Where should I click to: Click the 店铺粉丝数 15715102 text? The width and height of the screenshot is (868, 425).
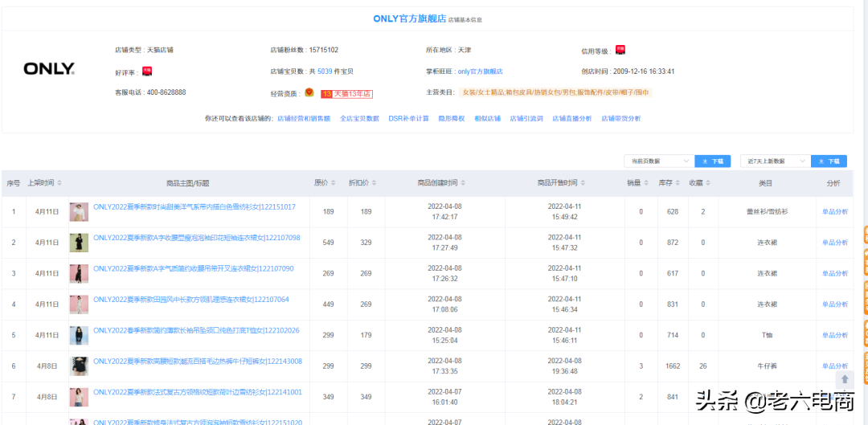click(x=304, y=50)
